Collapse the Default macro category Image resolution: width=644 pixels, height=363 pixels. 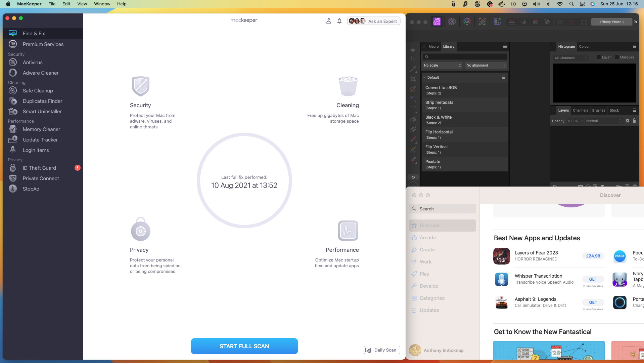pyautogui.click(x=424, y=77)
